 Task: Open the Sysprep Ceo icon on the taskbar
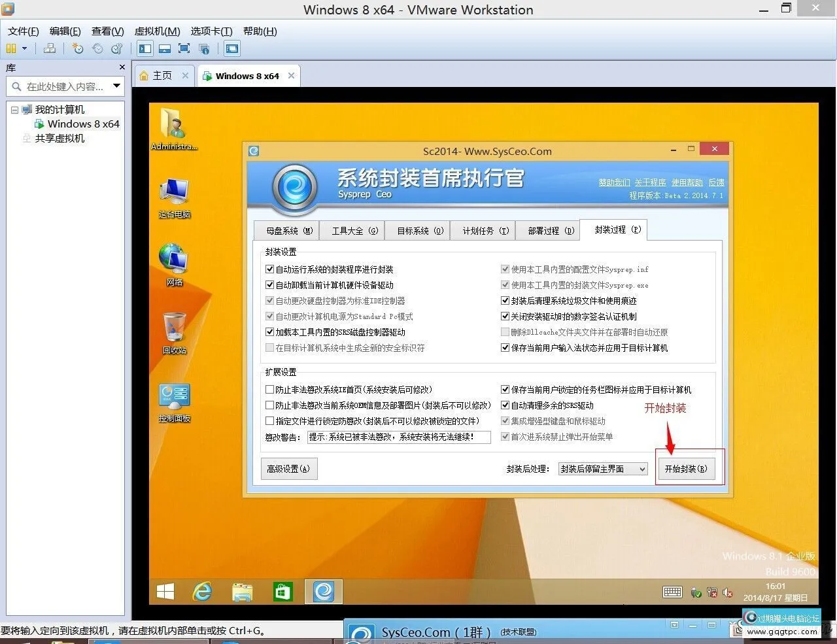323,591
